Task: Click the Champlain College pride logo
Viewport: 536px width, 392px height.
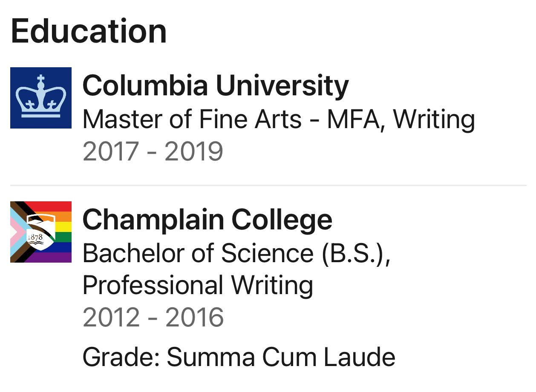Action: pos(41,232)
